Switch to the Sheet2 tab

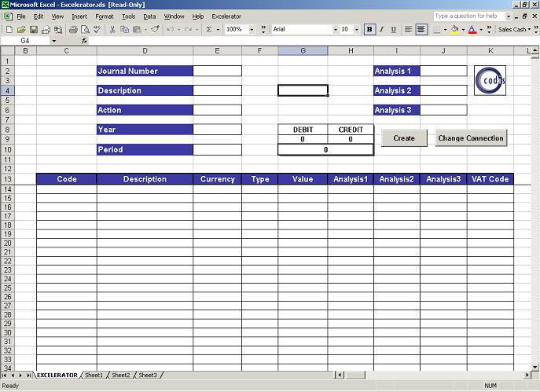(x=121, y=376)
